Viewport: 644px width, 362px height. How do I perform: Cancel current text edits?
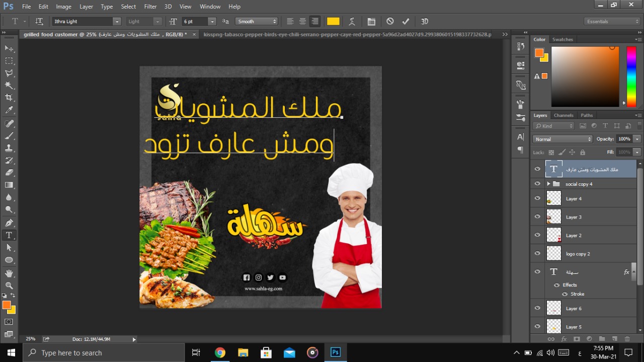(390, 22)
